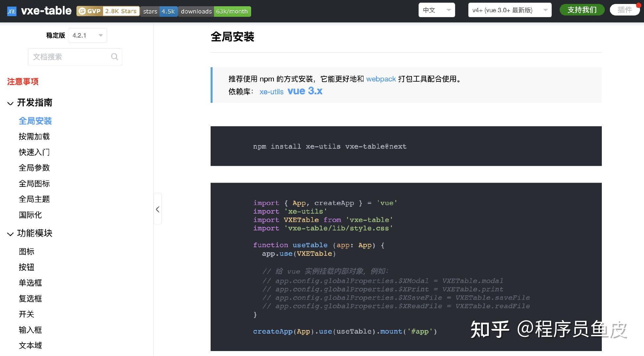Viewport: 644px width, 356px height.
Task: Click the import 'vxe-table/lib/style.css' line
Action: click(323, 228)
